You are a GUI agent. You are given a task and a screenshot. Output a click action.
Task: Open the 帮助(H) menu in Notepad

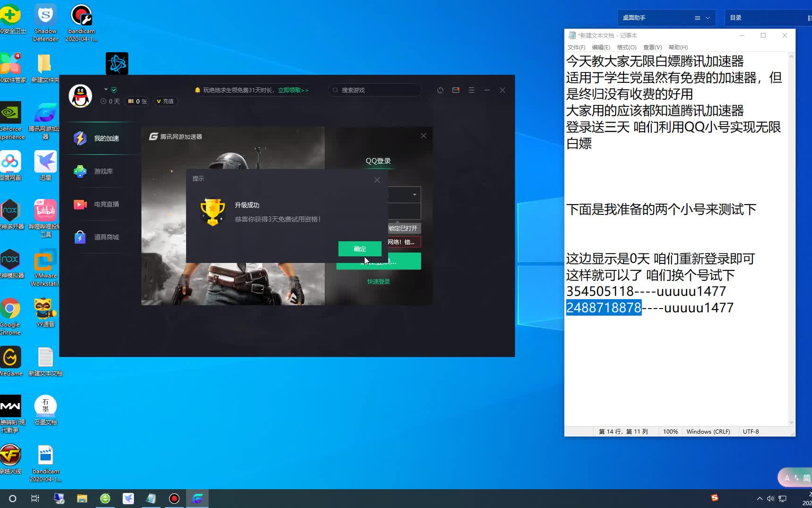click(x=678, y=48)
